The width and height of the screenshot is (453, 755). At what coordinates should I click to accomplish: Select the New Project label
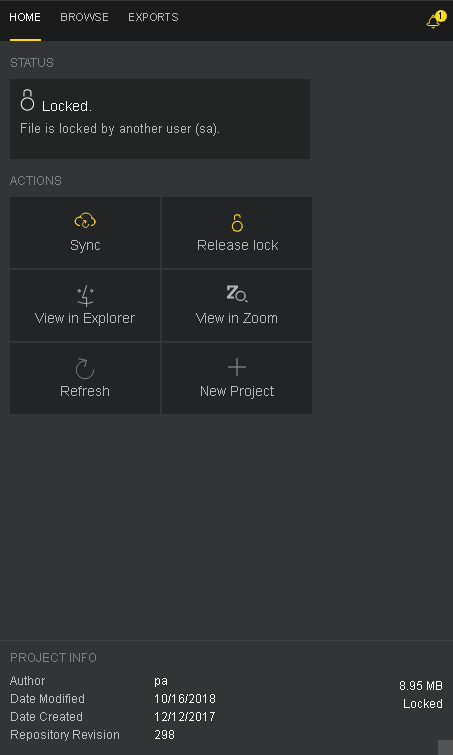coord(237,391)
